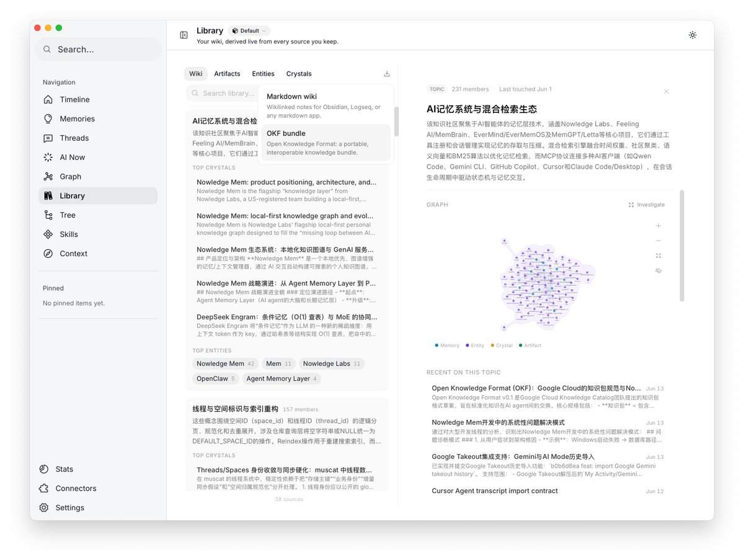Click the main Search box in the sidebar
Viewport: 744px width, 560px height.
98,49
